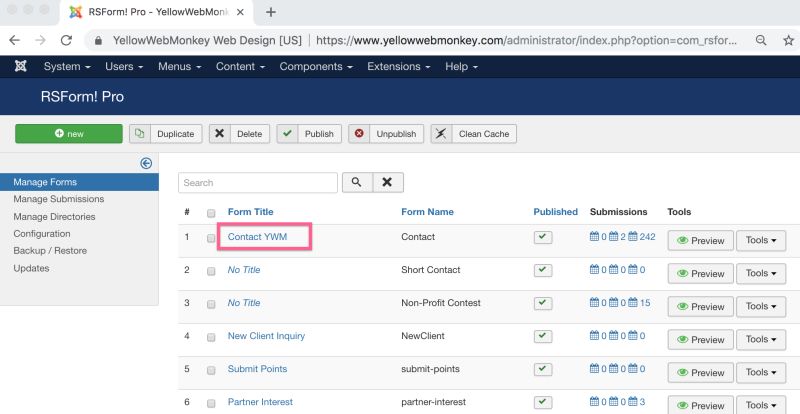This screenshot has height=414, width=800.
Task: Preview the Non-Profit Contest form
Action: tap(701, 306)
